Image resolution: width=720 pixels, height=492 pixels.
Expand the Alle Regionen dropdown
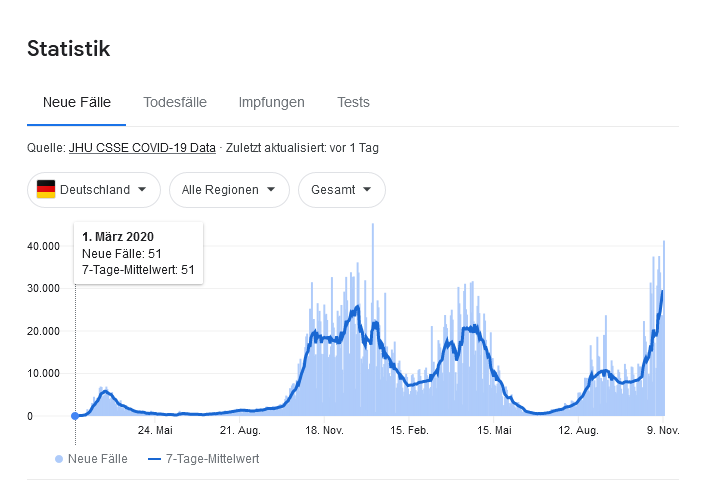click(229, 189)
